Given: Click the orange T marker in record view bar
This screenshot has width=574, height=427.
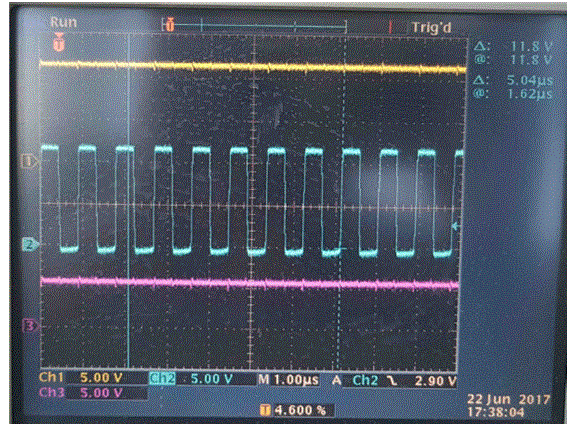Looking at the screenshot, I should coord(169,25).
